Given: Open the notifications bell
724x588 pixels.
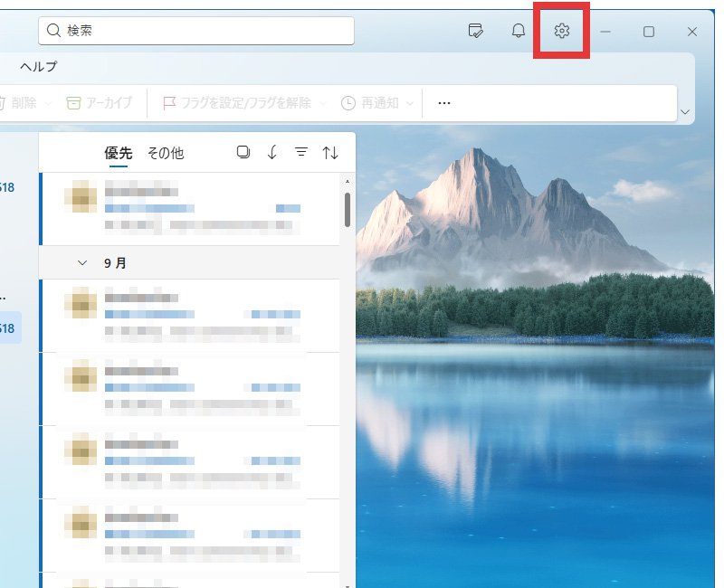Looking at the screenshot, I should tap(519, 32).
